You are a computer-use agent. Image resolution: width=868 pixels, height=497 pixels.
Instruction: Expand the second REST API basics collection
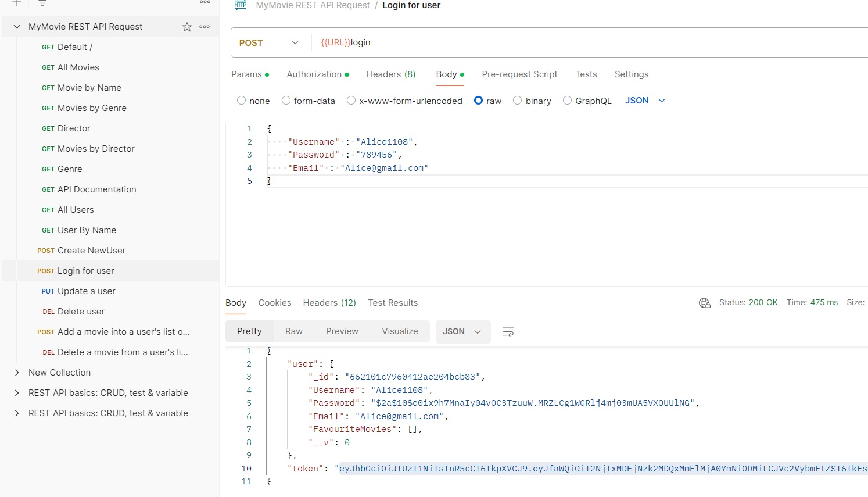17,413
